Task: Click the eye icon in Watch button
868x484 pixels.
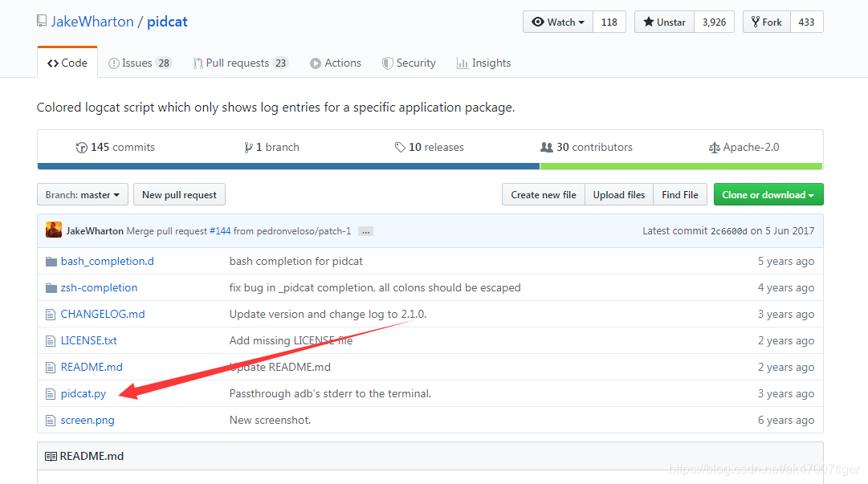Action: tap(538, 22)
